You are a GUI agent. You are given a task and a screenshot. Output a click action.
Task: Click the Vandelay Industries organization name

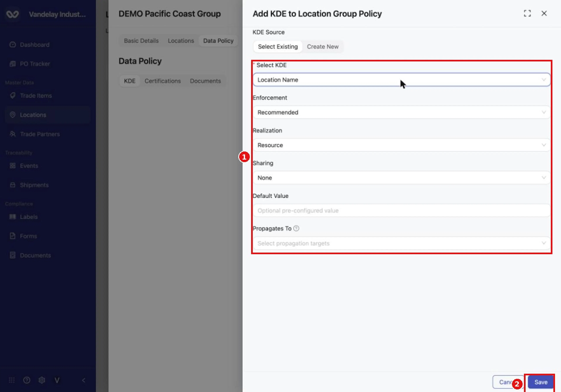(57, 14)
